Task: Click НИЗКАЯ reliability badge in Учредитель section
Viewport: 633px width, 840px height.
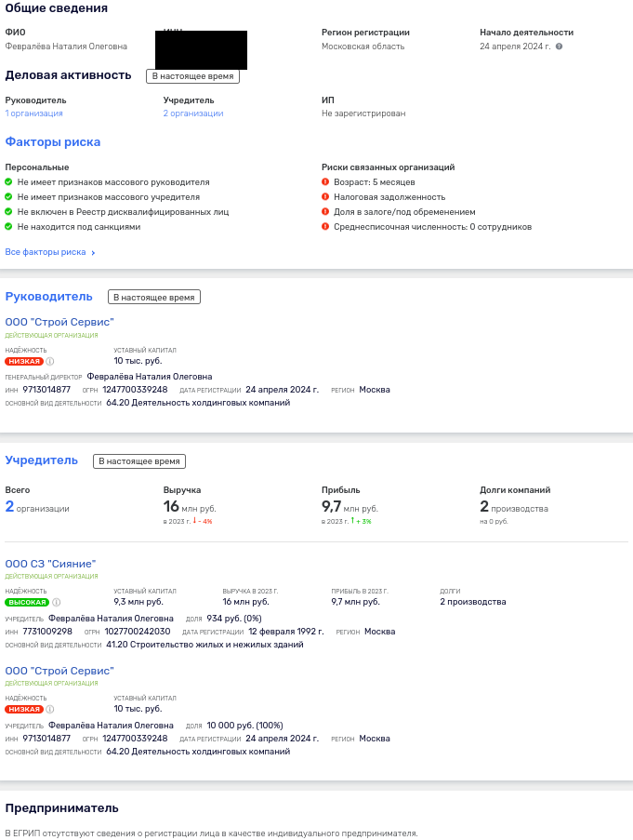Action: [x=24, y=709]
